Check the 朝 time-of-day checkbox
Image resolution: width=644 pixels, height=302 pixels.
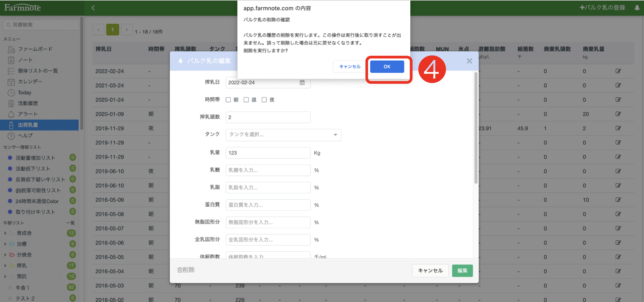[x=228, y=100]
